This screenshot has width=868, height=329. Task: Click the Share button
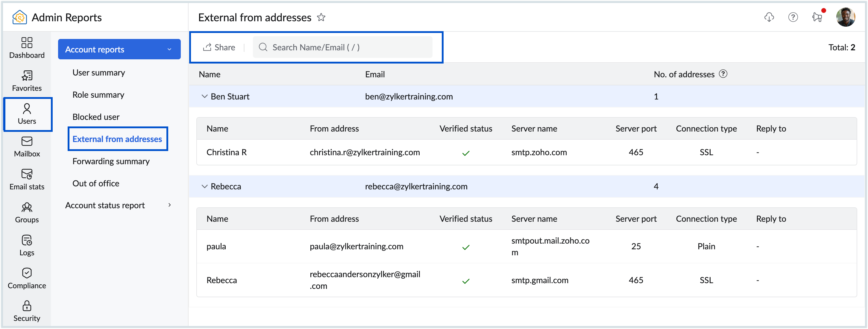[219, 47]
